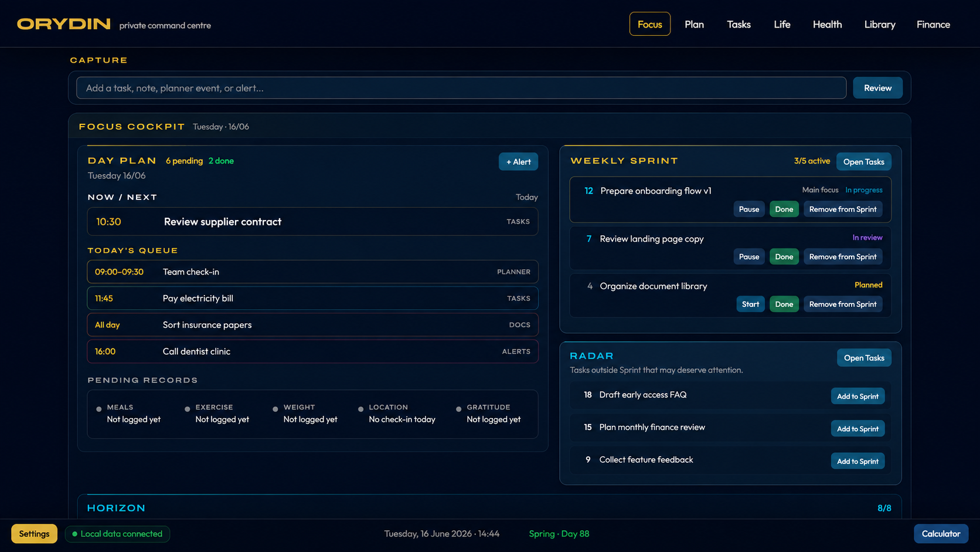Click the Main focus label
980x552 pixels.
(x=820, y=190)
